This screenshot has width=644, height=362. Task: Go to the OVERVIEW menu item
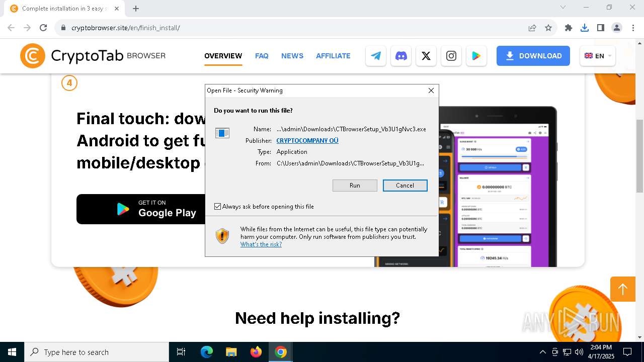[x=223, y=56]
